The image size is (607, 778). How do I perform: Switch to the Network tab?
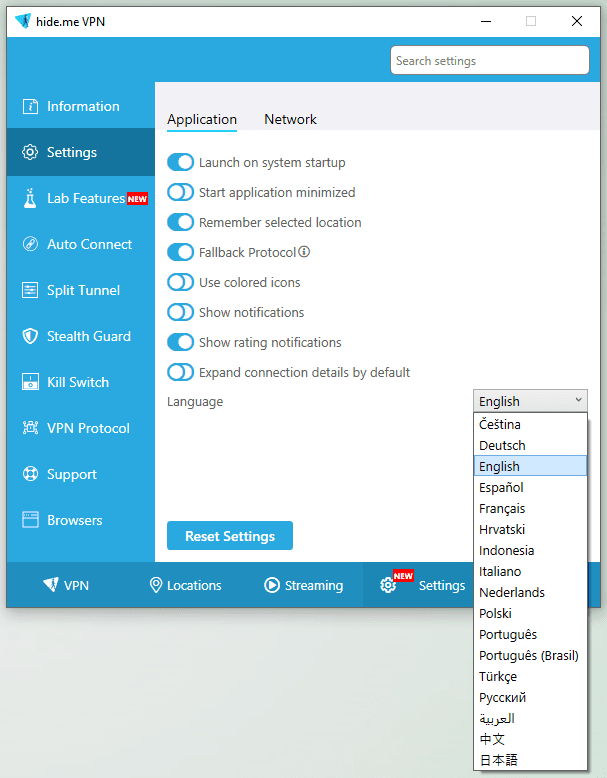[290, 120]
